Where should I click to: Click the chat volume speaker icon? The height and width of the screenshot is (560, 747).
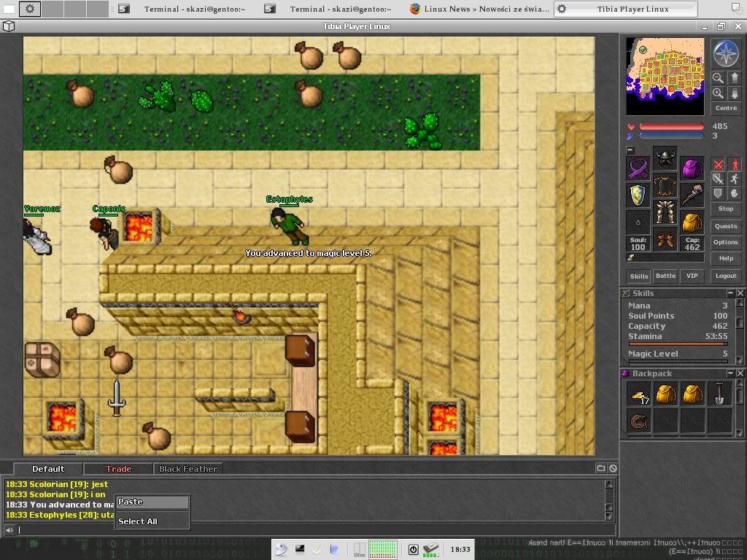(9, 529)
